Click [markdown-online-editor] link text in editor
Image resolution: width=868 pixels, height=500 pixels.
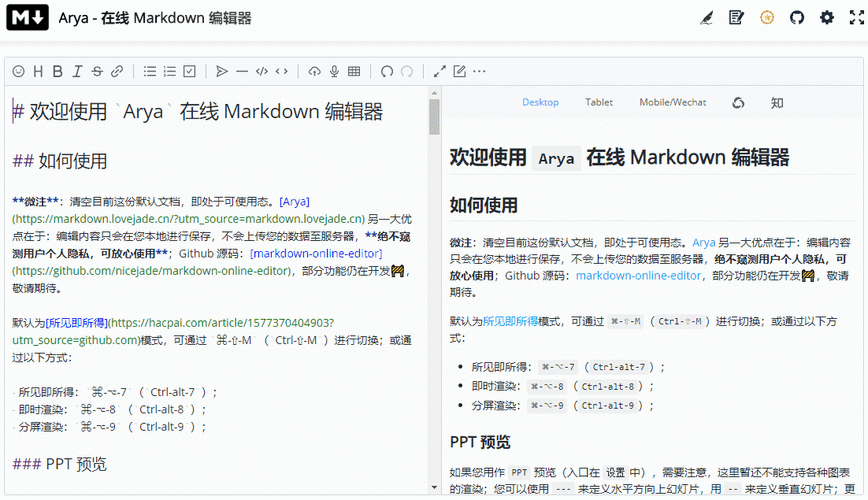316,254
